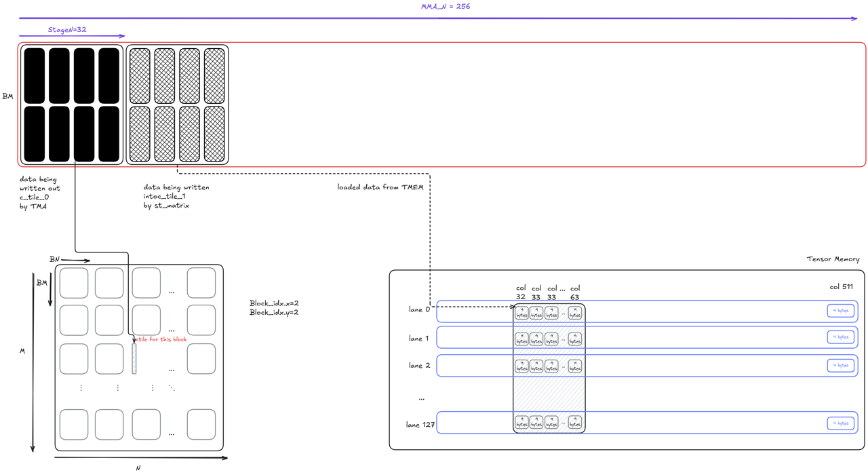Click the Block_idx.x=2 text
Screen dimensions: 868x475
coord(274,303)
